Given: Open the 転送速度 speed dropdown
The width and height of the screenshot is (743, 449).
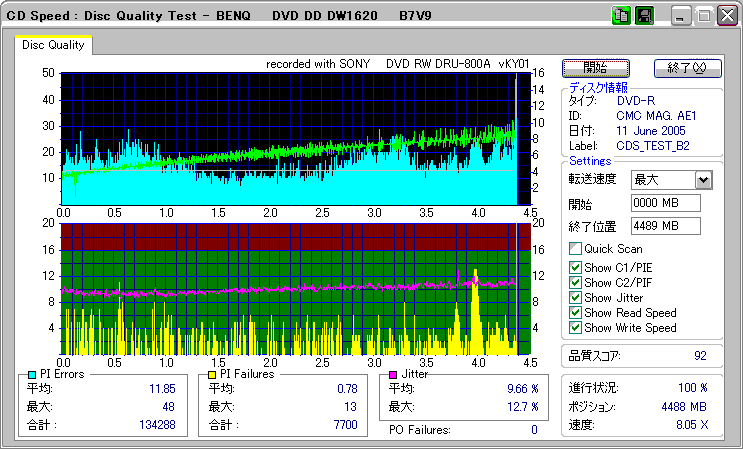Looking at the screenshot, I should click(x=703, y=180).
